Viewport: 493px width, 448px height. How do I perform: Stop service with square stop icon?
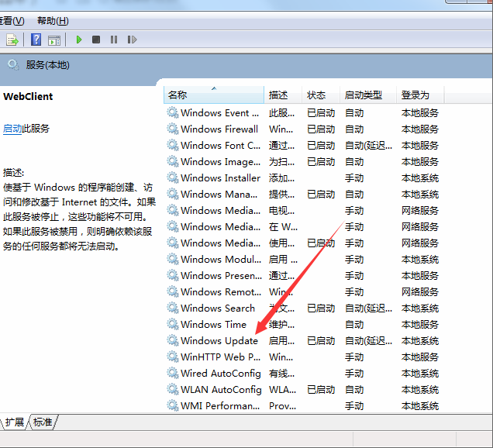96,40
